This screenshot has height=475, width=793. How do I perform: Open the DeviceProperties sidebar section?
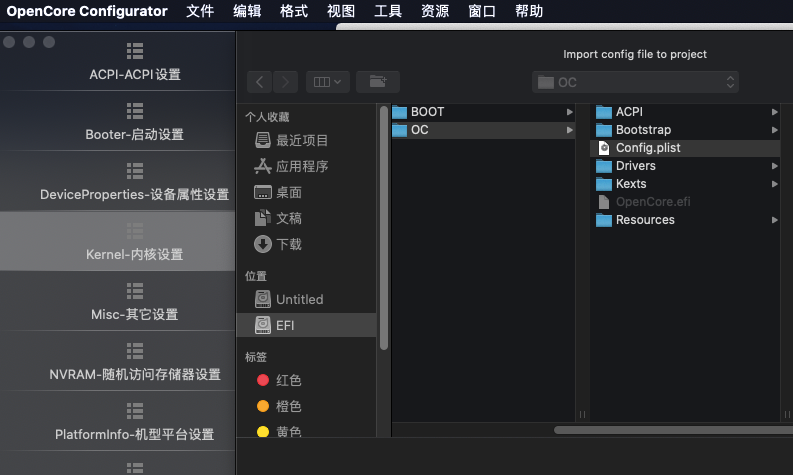pyautogui.click(x=134, y=194)
